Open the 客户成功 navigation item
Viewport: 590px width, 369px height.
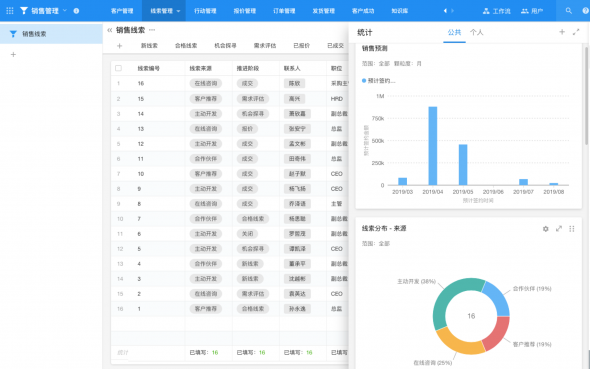(x=363, y=11)
